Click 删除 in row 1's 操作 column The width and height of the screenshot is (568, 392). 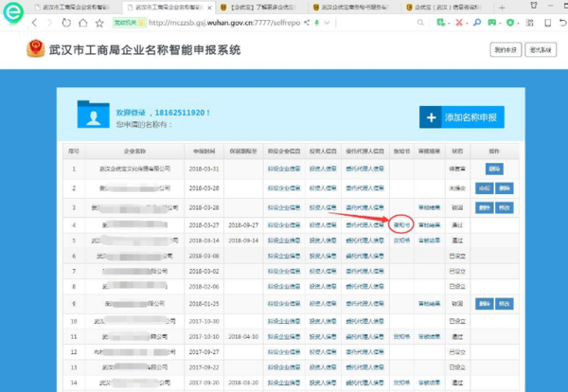[494, 169]
